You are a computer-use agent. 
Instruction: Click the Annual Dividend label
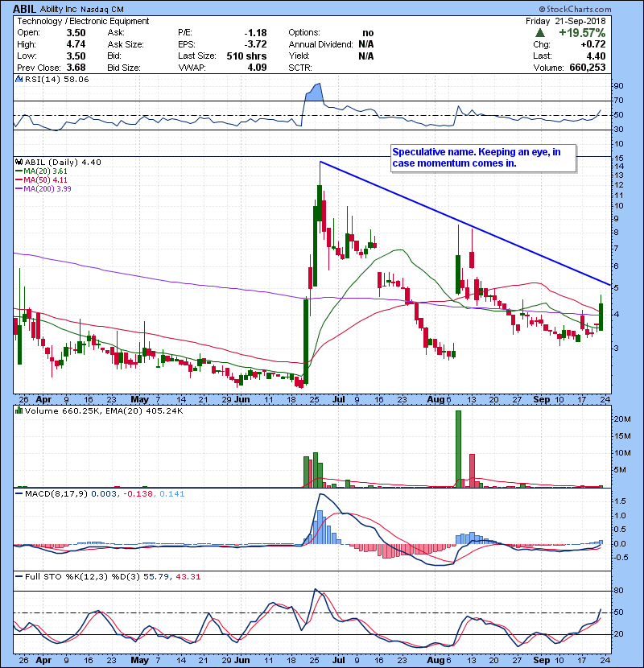click(321, 44)
